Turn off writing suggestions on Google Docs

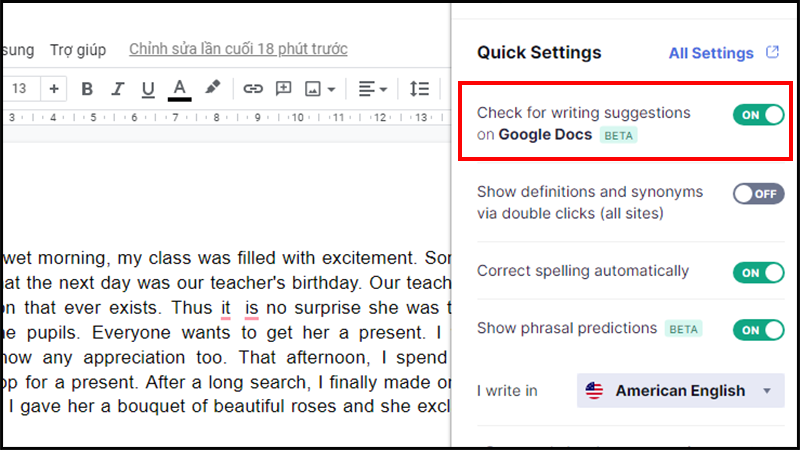coord(759,115)
